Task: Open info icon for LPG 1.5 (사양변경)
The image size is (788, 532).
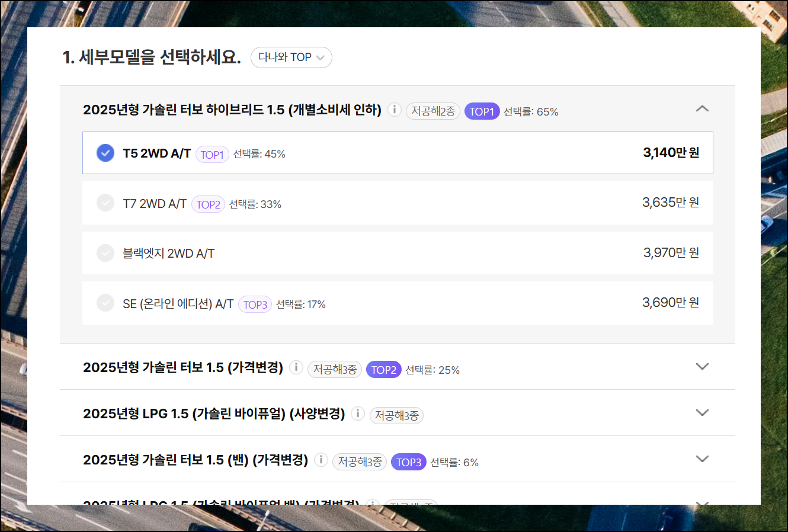Action: point(358,414)
